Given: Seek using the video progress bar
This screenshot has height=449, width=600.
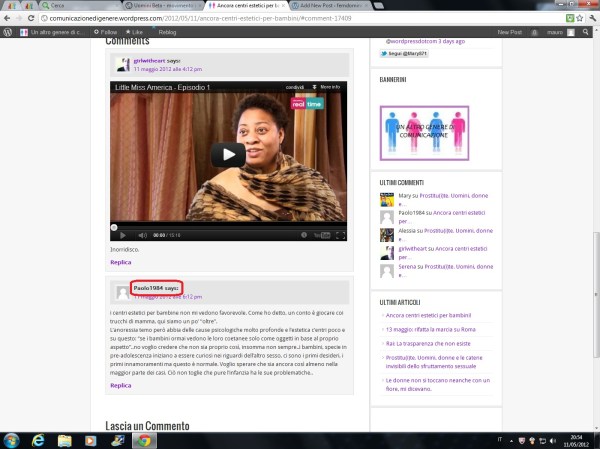Looking at the screenshot, I should tap(228, 226).
